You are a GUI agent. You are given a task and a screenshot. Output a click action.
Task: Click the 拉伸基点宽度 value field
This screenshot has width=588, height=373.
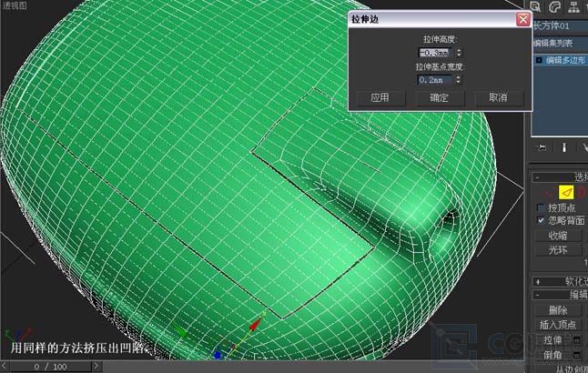click(434, 79)
